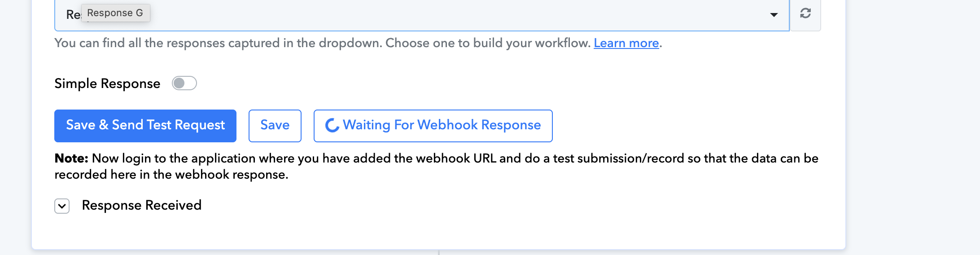This screenshot has width=980, height=255.
Task: Click the Response G tooltip
Action: [x=115, y=13]
